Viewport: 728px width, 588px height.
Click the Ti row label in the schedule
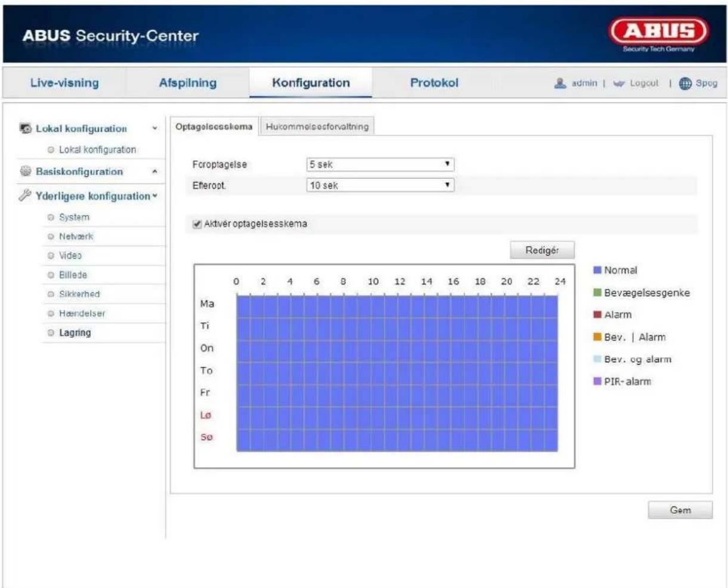(205, 326)
